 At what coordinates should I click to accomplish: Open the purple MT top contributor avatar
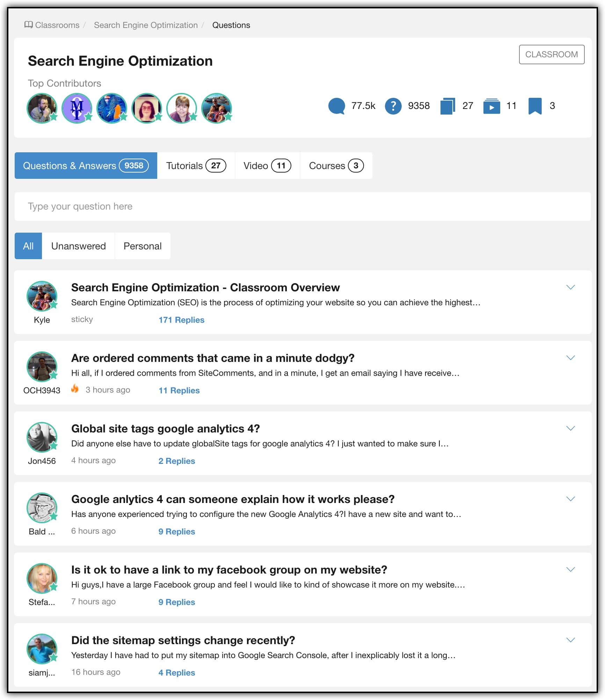77,108
